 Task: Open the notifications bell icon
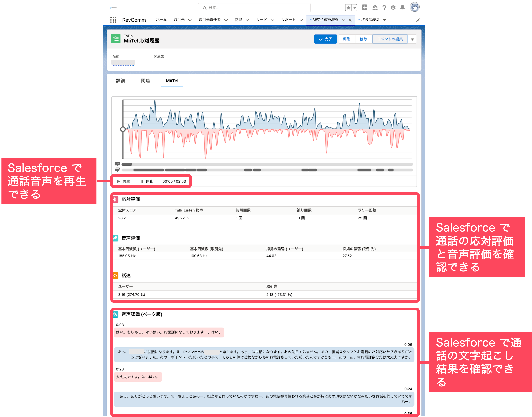[402, 8]
